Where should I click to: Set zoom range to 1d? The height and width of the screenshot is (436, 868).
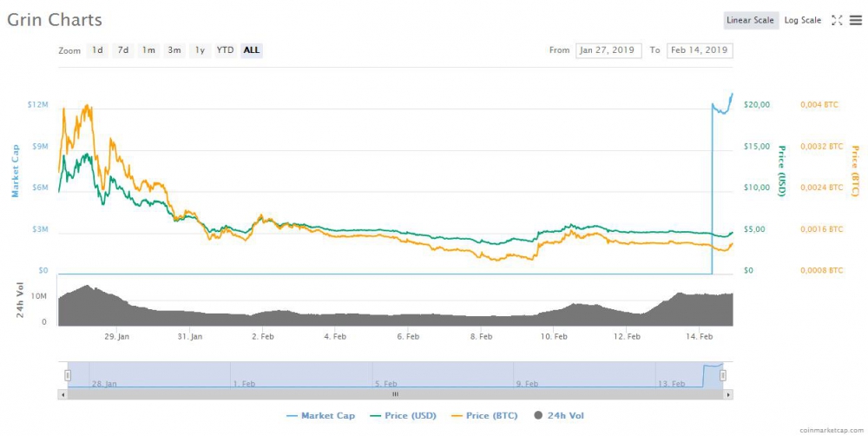point(97,50)
